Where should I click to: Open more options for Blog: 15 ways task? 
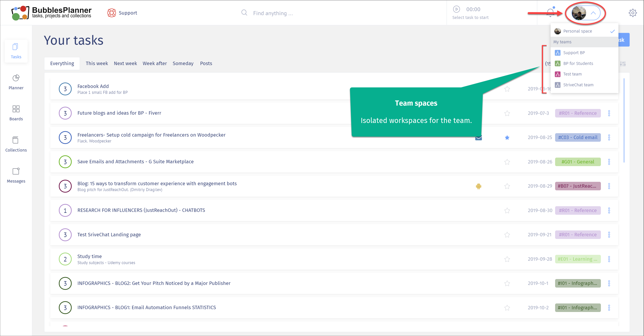[609, 186]
